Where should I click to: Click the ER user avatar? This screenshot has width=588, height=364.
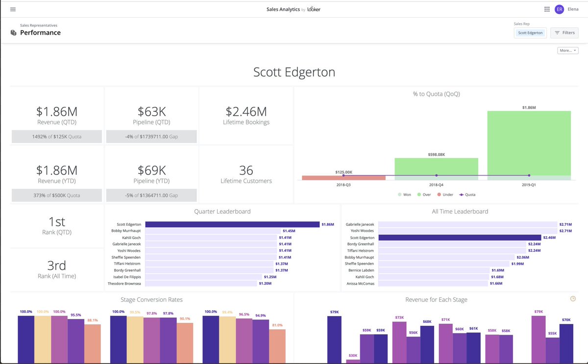pos(559,9)
